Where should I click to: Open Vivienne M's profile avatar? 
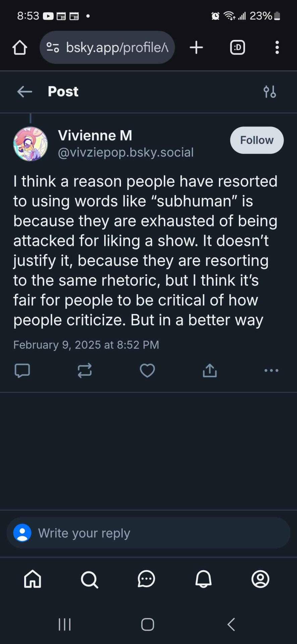point(31,144)
